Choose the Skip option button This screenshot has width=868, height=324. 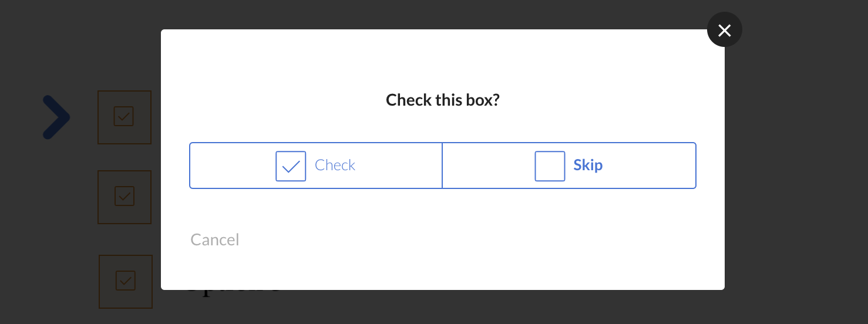pos(569,166)
